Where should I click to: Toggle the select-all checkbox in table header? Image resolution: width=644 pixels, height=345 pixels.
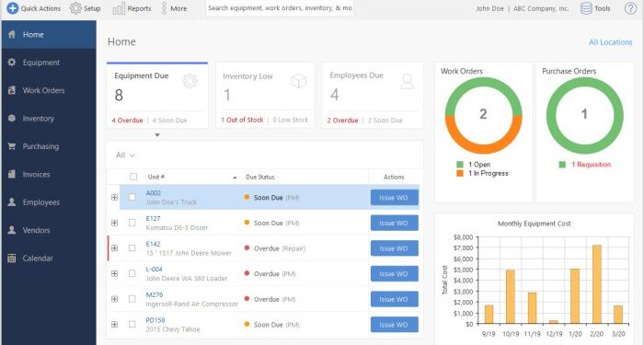point(133,177)
